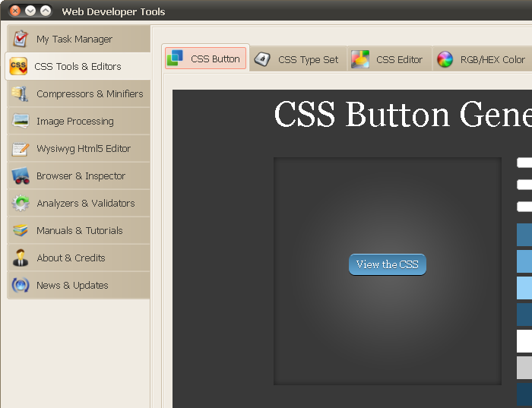Click the Wysiwyg Html5 Editor notepad icon
532x408 pixels.
(21, 149)
